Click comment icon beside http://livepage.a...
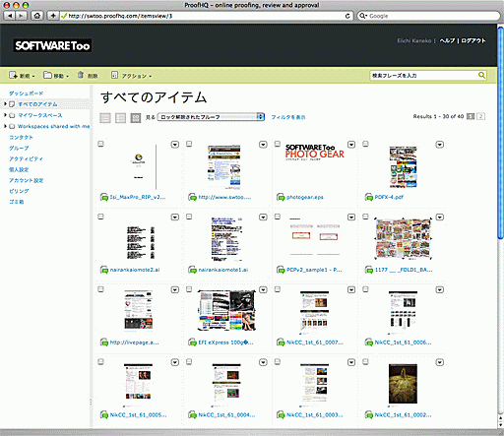504x436 pixels. coord(104,343)
